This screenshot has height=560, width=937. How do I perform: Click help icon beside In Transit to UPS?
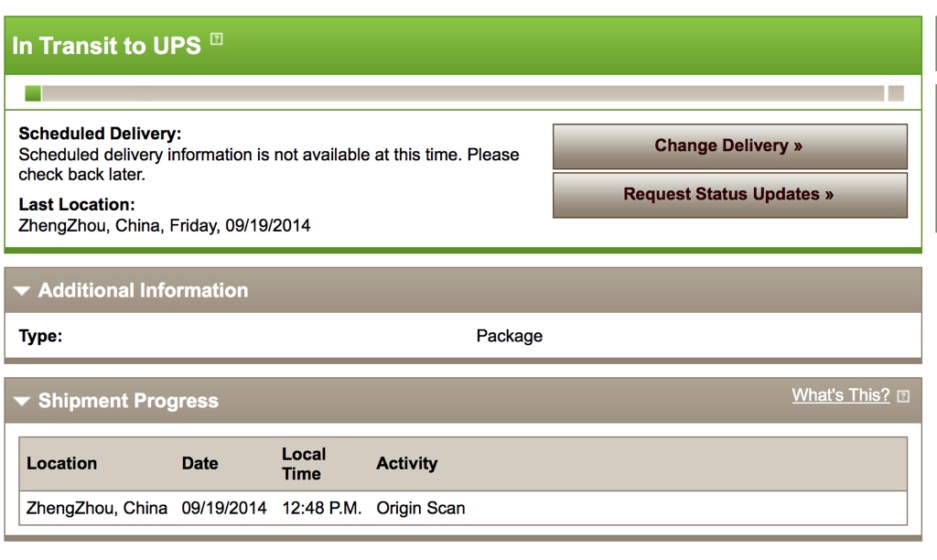click(x=216, y=39)
